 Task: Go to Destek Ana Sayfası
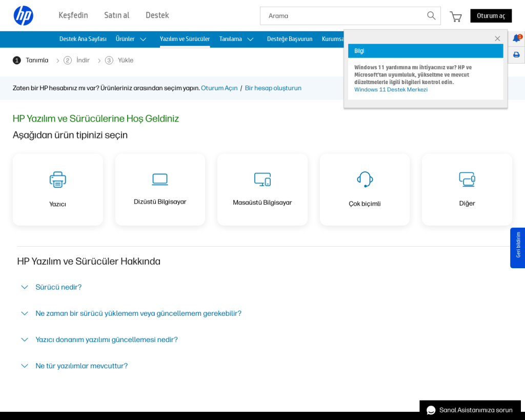point(83,39)
